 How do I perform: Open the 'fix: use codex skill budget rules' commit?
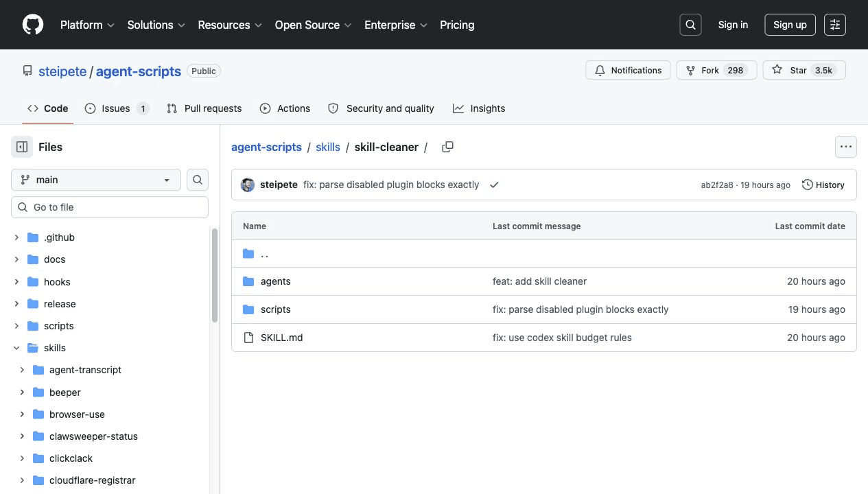pyautogui.click(x=562, y=338)
